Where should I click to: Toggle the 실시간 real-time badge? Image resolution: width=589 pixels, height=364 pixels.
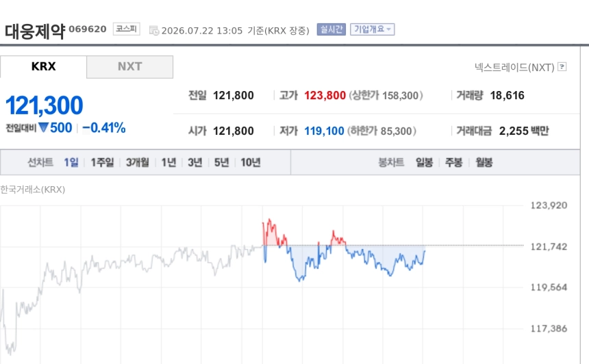tap(331, 29)
